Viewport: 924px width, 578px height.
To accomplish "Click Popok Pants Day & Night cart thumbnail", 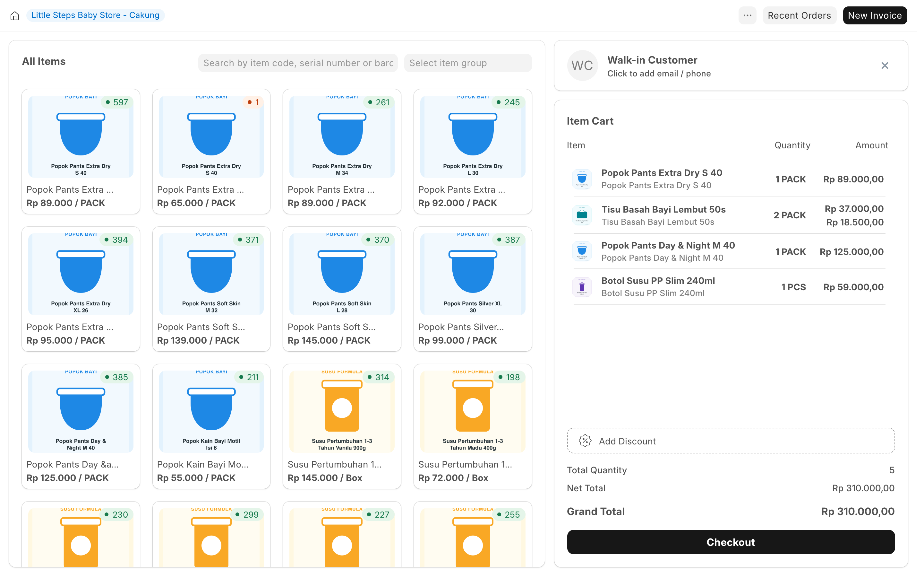I will [x=582, y=251].
